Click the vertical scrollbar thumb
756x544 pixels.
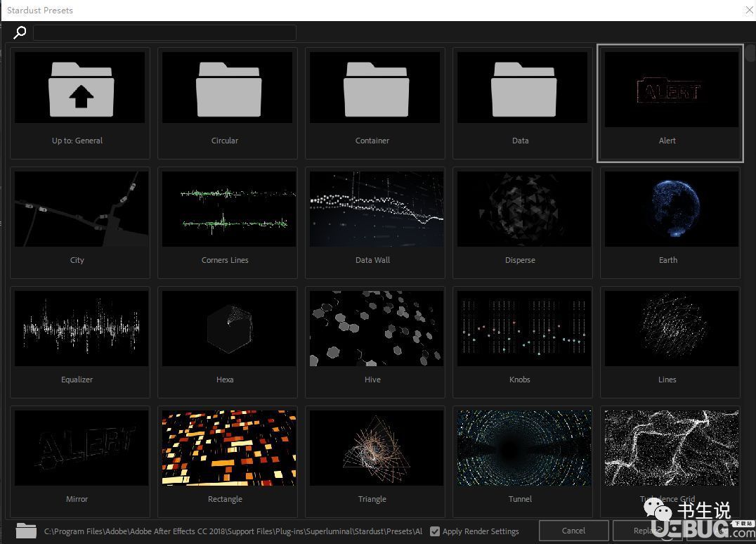pos(750,53)
